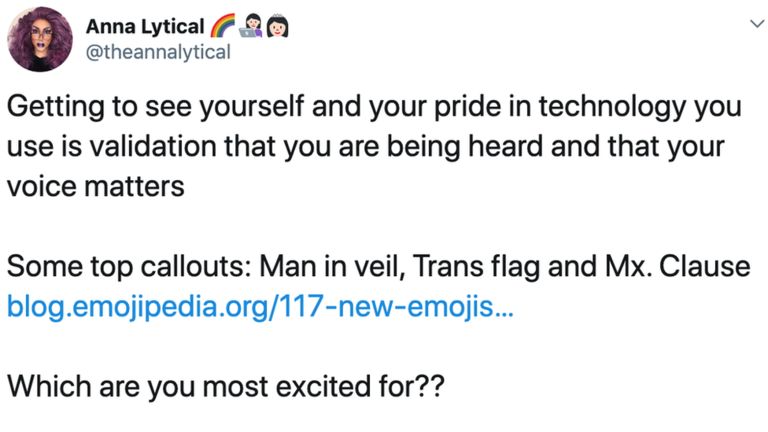Viewport: 768px width, 432px height.
Task: Open the tweet options chevron menu
Action: tap(742, 28)
